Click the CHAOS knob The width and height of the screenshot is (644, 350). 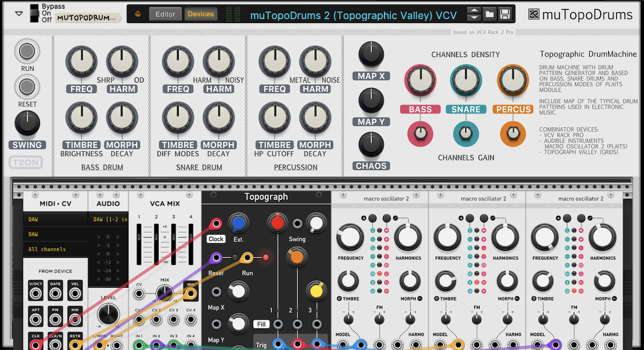coord(371,144)
